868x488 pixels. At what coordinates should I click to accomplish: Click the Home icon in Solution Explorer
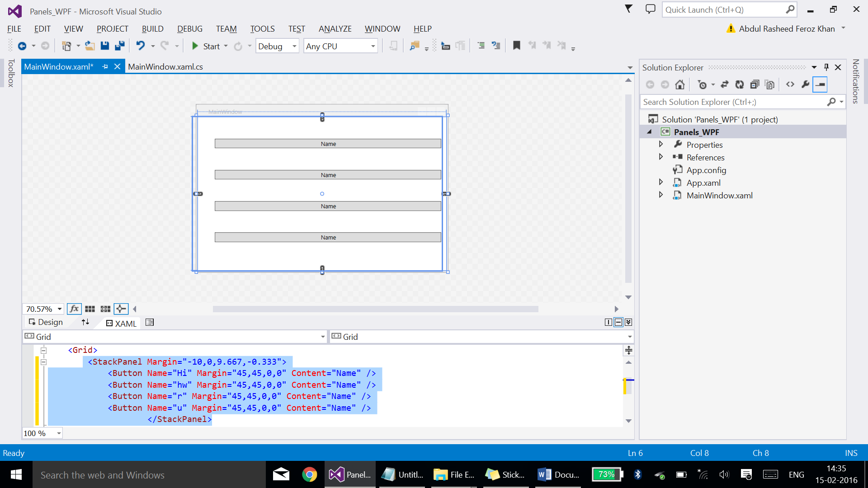pos(679,84)
